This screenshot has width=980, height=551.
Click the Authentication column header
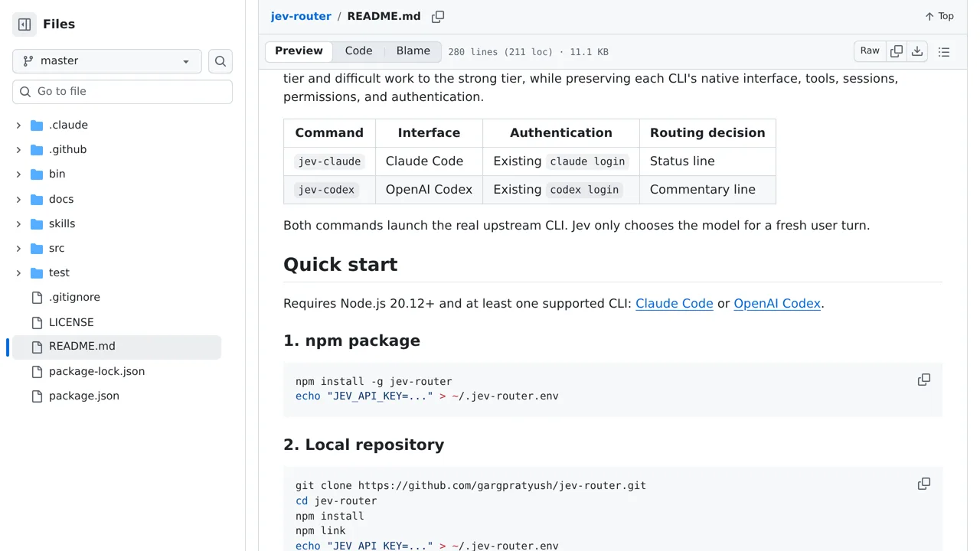561,133
